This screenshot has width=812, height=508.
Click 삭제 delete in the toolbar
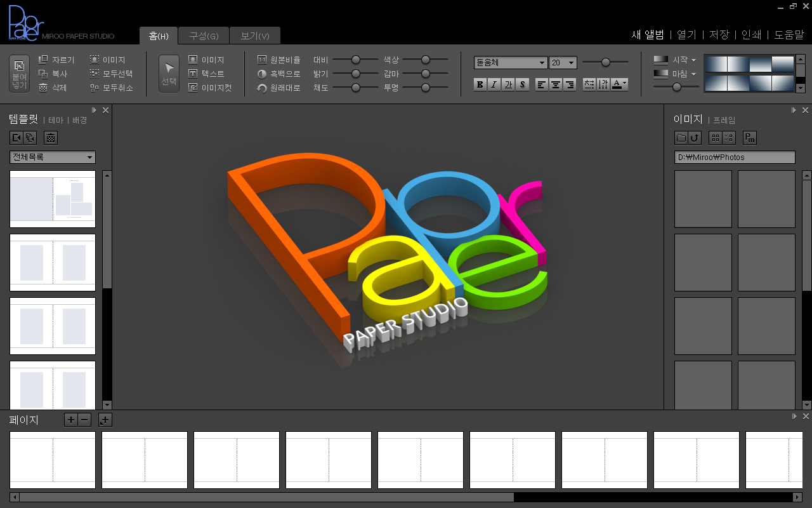click(x=53, y=88)
